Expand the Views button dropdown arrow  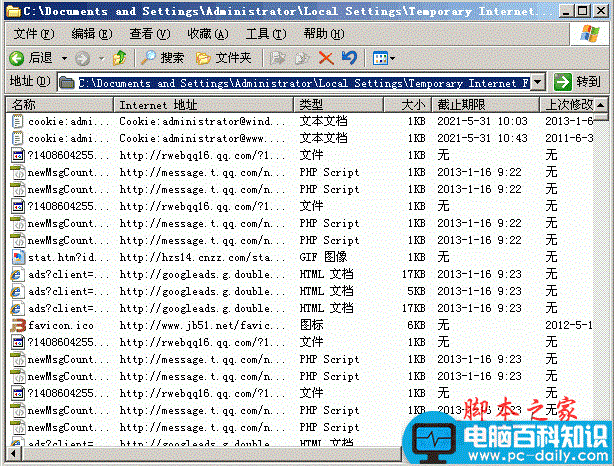[392, 59]
